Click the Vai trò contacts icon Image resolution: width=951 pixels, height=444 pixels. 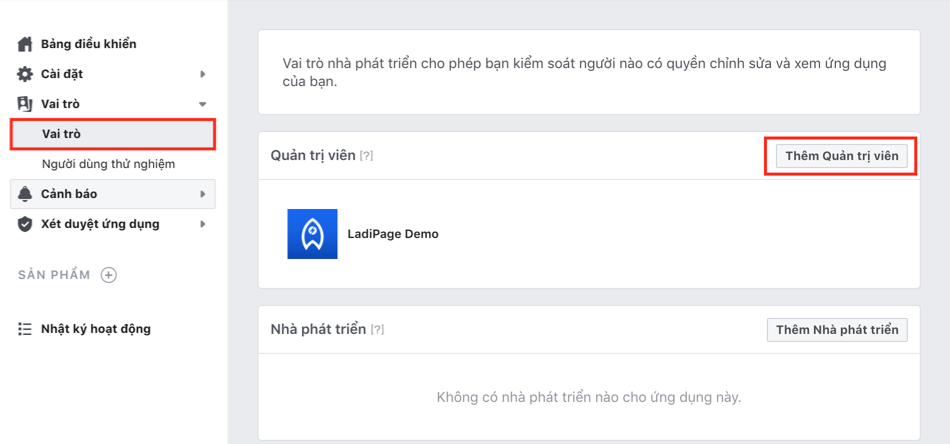(25, 104)
